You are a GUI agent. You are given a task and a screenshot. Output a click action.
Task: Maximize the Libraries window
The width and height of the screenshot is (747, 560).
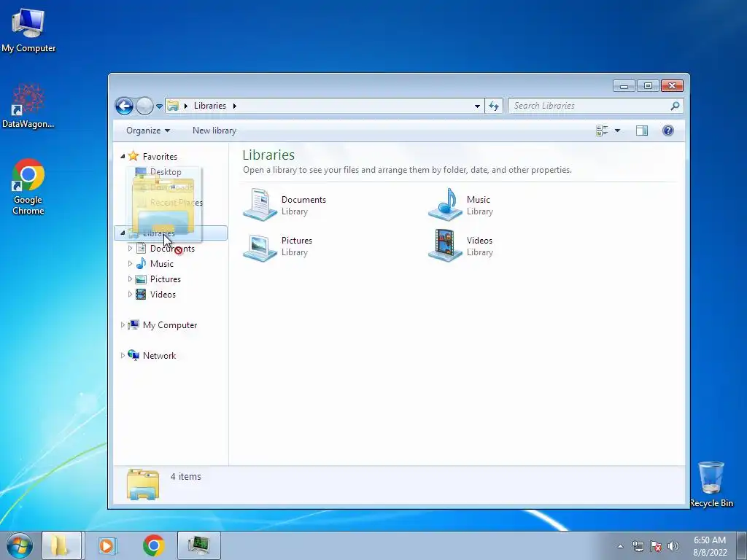click(x=648, y=86)
